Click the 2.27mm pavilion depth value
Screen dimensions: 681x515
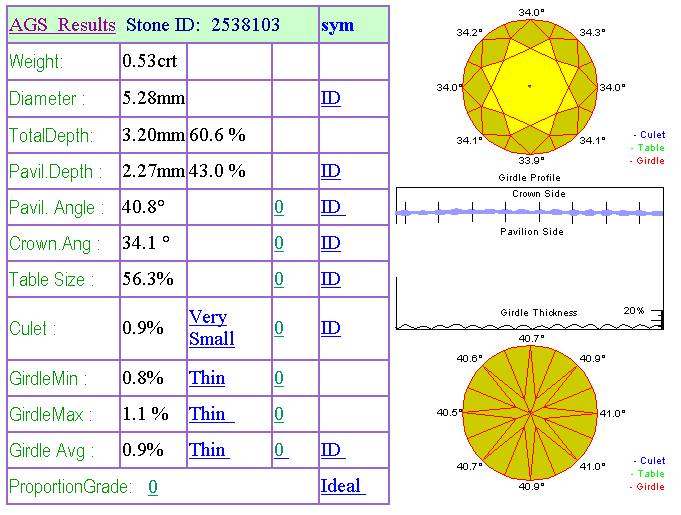[x=153, y=171]
